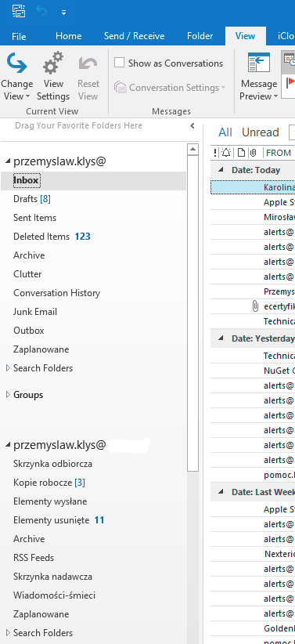
Task: Open the Outbox folder
Action: pyautogui.click(x=29, y=331)
